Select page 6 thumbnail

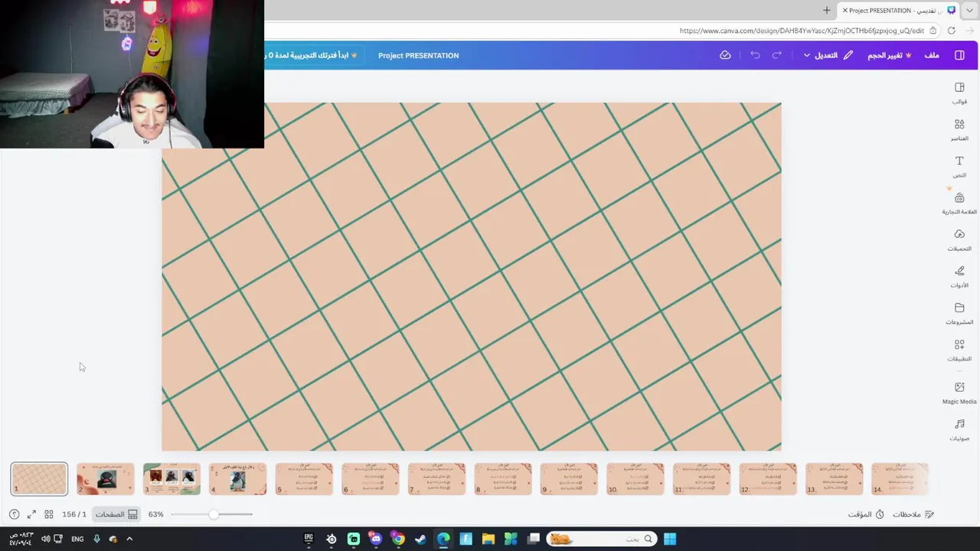coord(371,479)
